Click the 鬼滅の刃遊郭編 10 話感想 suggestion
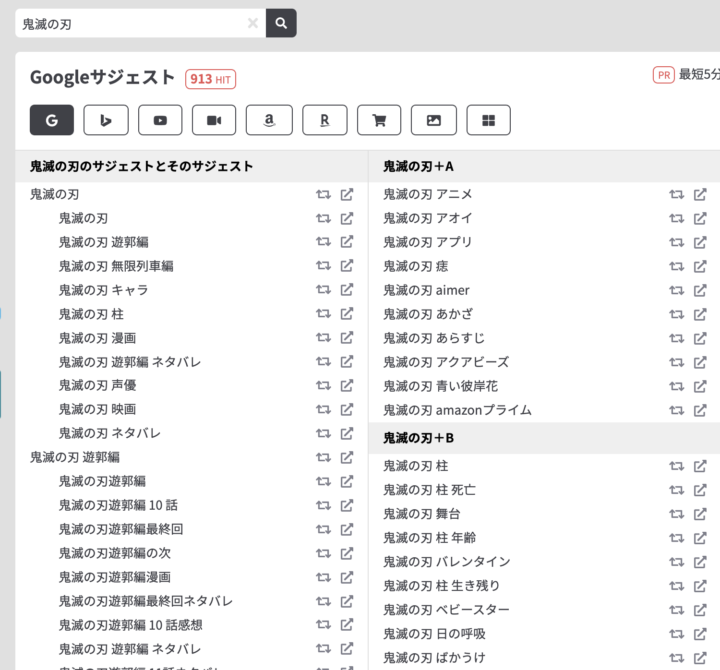 [131, 625]
